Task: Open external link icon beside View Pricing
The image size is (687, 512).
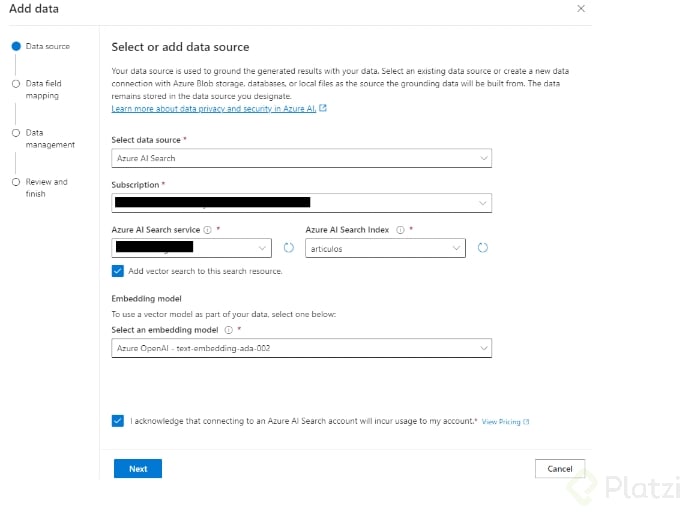Action: coord(526,422)
